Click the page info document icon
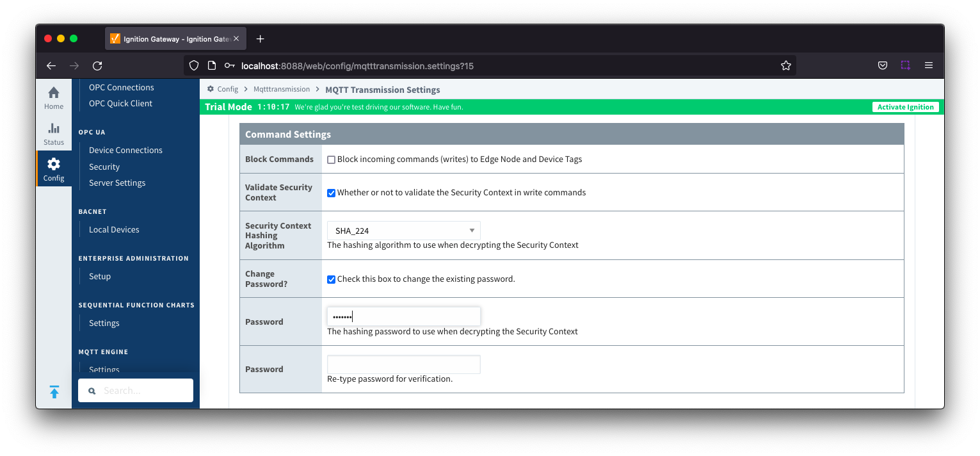 click(x=212, y=65)
